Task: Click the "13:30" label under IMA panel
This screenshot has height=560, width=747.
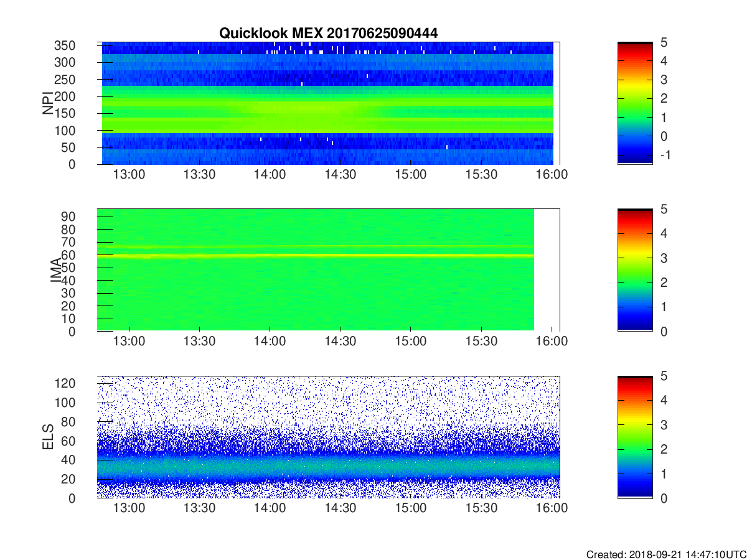Action: pos(199,342)
